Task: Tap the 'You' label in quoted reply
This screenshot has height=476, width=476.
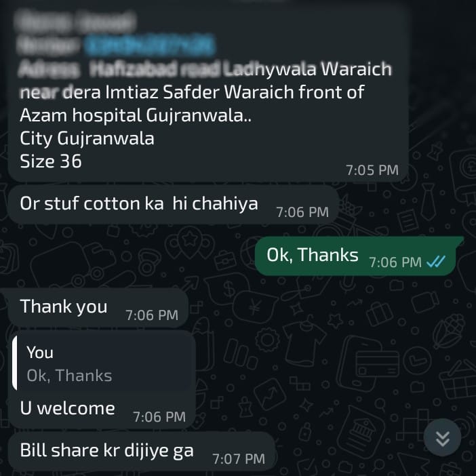Action: click(40, 353)
